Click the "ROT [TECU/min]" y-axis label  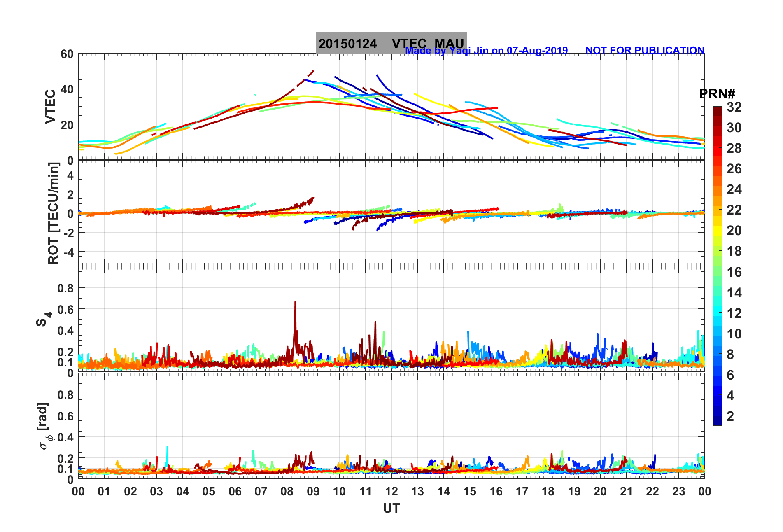click(54, 213)
